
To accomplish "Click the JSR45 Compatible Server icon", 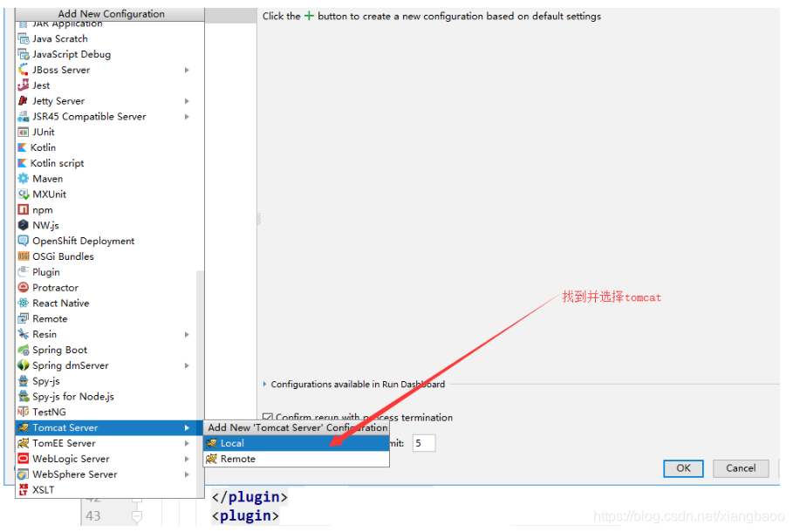I will coord(24,117).
